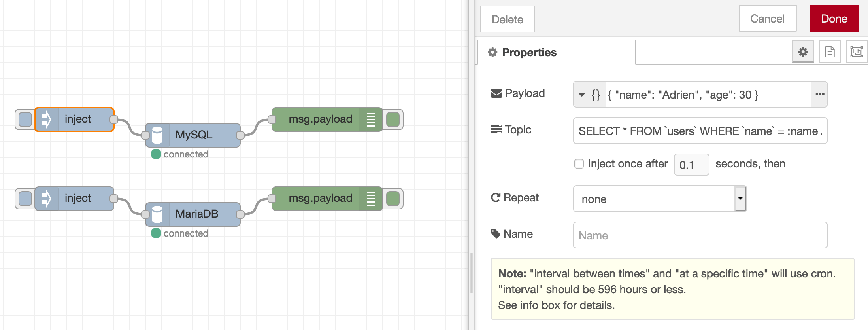
Task: Click the bottom msg.payload debug list icon
Action: (370, 199)
